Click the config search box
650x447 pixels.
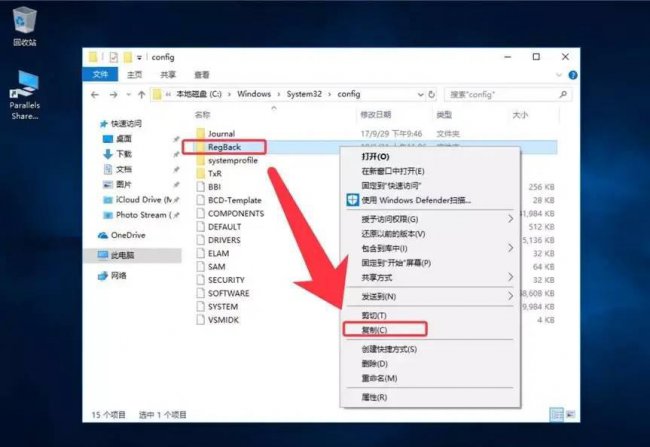507,95
